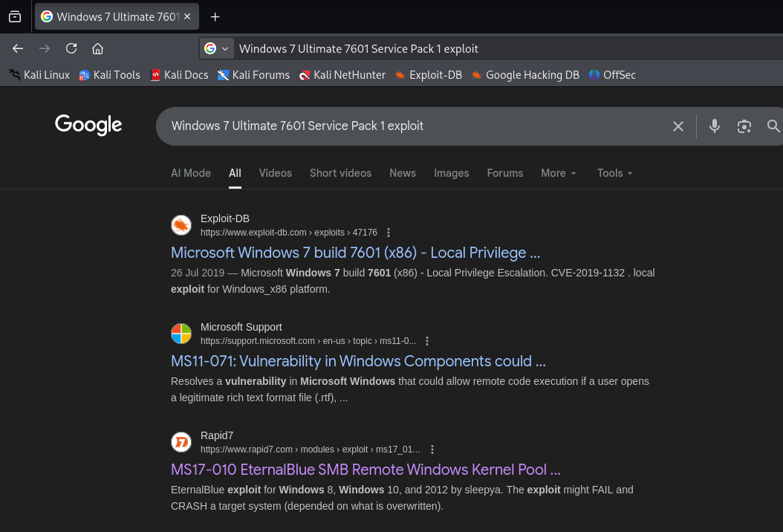This screenshot has height=532, width=783.
Task: Open the Exploit-DB bookmark
Action: tap(429, 75)
